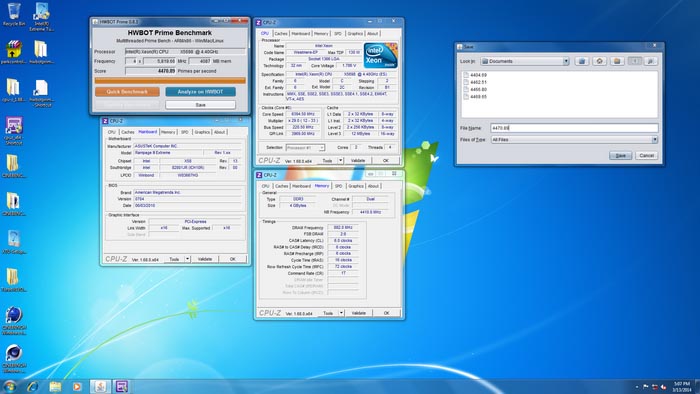The width and height of the screenshot is (700, 394).
Task: Select the parkcontrol archive desktop icon
Action: click(x=14, y=52)
